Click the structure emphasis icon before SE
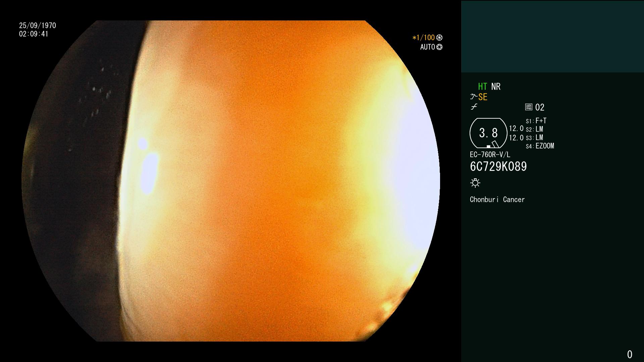This screenshot has height=362, width=644. [474, 97]
